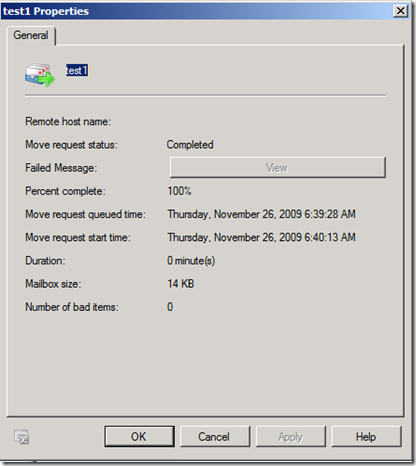Open the PowerShell command log icon
Viewport: 416px width, 466px height.
pyautogui.click(x=21, y=437)
